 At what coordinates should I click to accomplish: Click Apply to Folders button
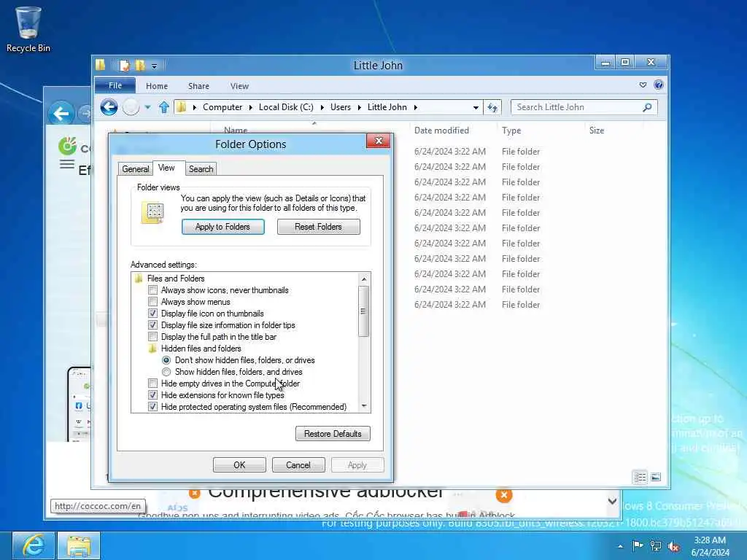[223, 227]
